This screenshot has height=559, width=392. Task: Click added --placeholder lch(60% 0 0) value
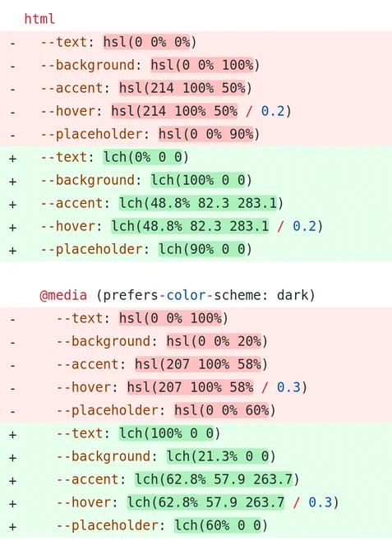(x=221, y=525)
